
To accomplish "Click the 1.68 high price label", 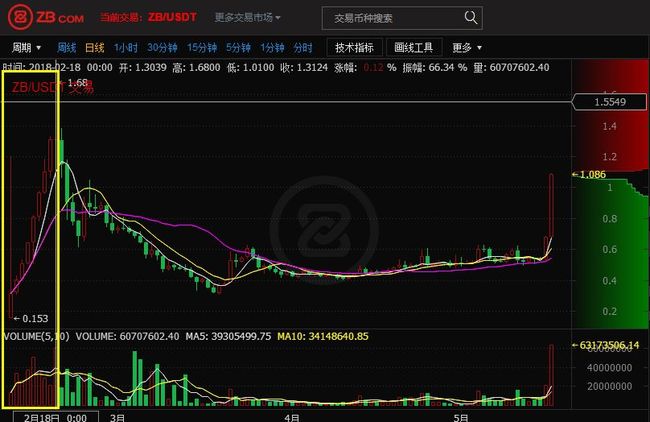I will coord(78,82).
